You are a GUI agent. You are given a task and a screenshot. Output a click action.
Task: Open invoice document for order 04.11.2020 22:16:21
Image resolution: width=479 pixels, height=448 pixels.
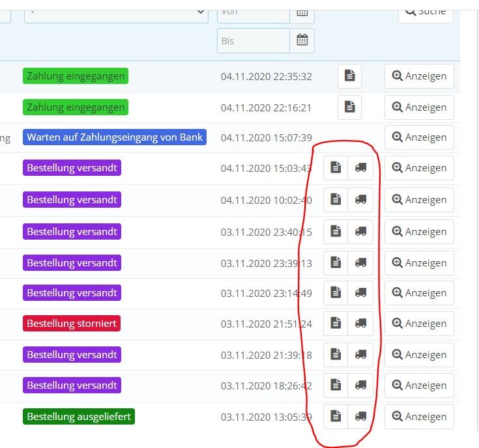(x=349, y=107)
